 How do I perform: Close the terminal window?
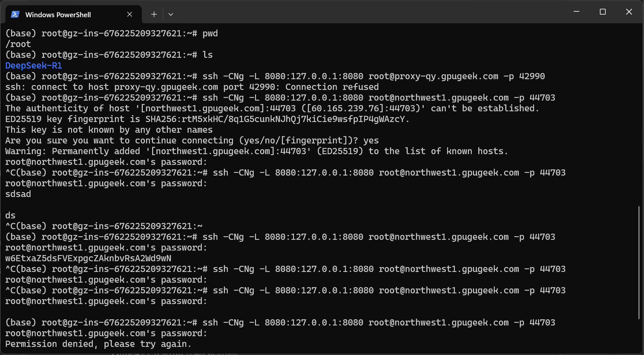[629, 12]
